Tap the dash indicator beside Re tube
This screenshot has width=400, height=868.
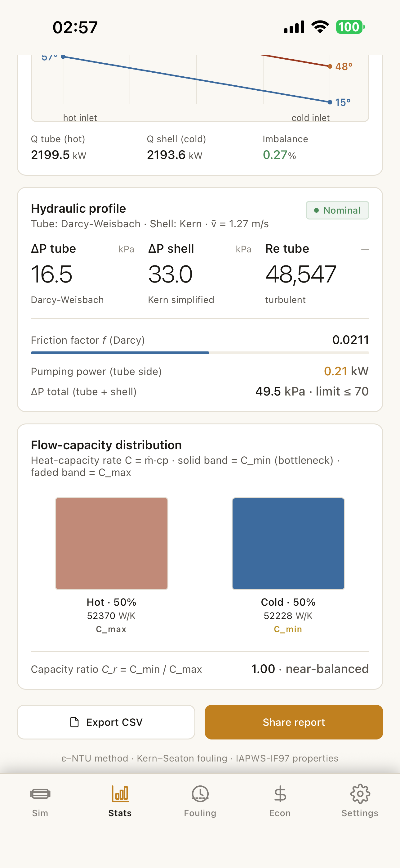[365, 250]
